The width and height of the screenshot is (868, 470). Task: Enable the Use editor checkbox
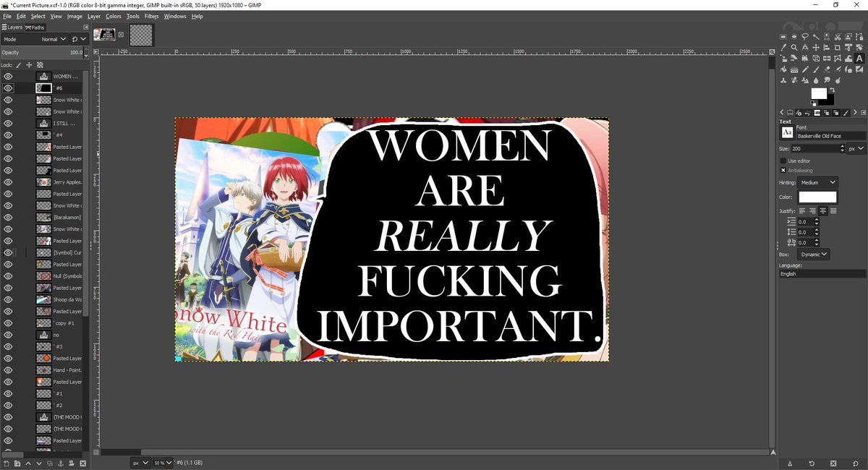coord(783,161)
